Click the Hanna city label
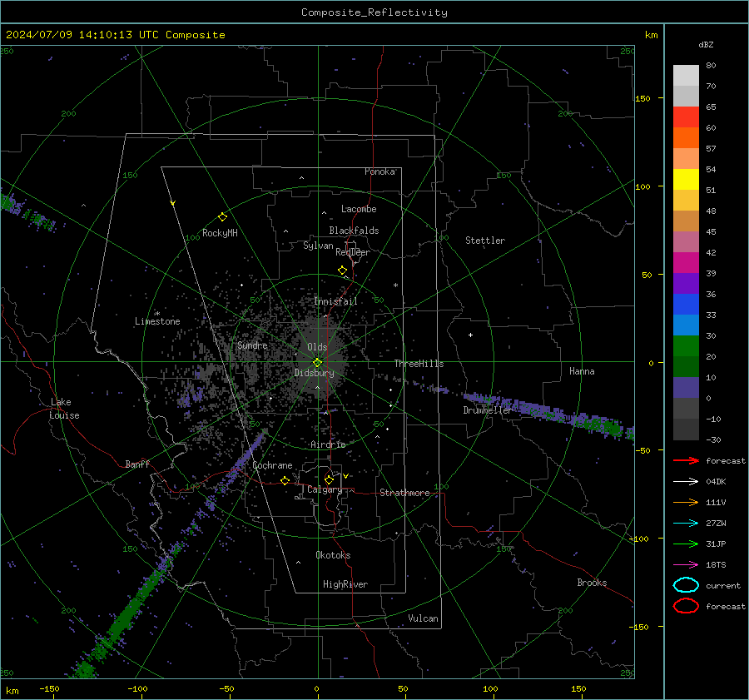Screen dimensions: 749x700 [x=582, y=371]
